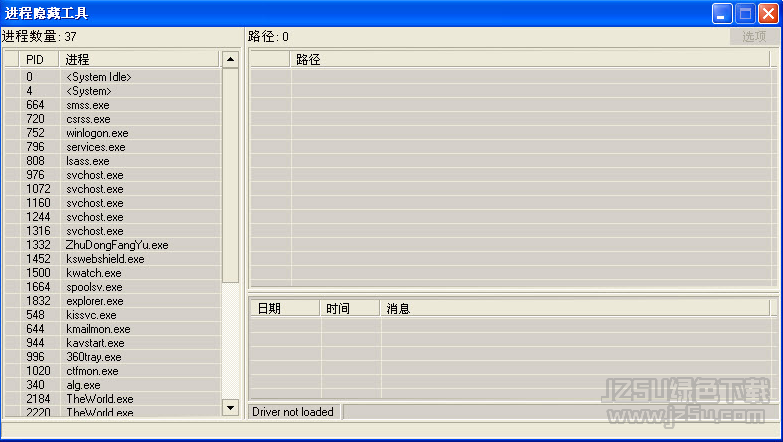Select kavstart.exe process
Image resolution: width=783 pixels, height=442 pixels.
(112, 343)
